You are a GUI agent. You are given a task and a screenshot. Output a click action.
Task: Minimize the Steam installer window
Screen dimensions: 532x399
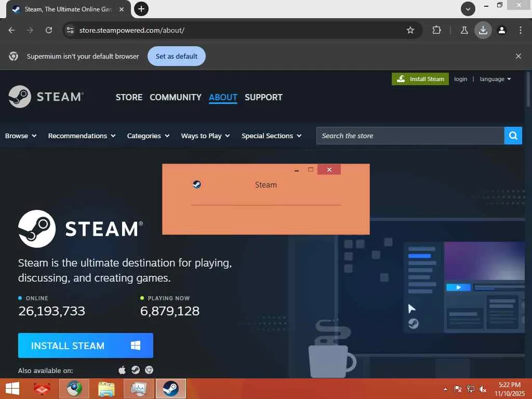(297, 170)
